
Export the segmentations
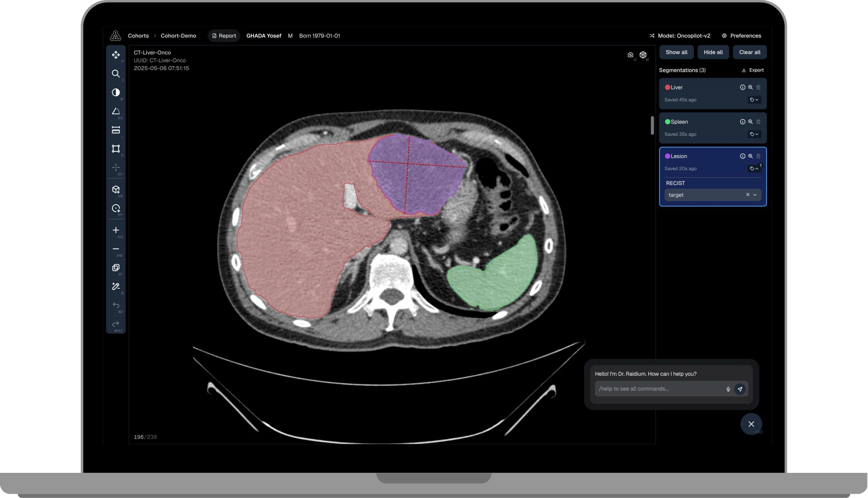[752, 70]
